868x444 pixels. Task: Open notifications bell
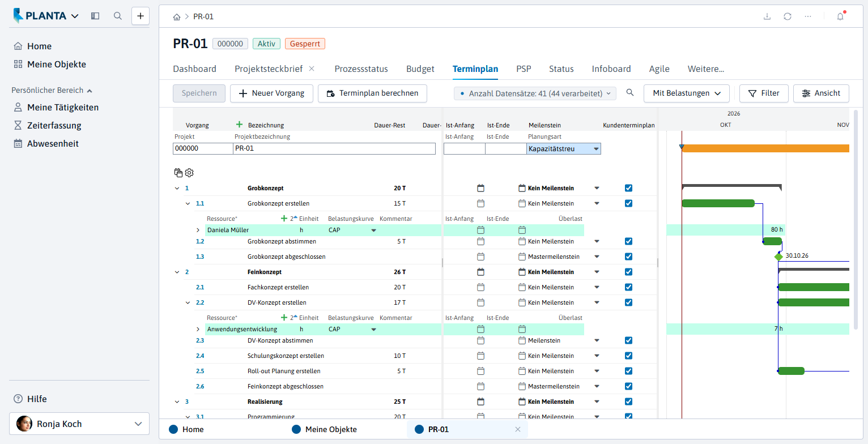point(840,16)
